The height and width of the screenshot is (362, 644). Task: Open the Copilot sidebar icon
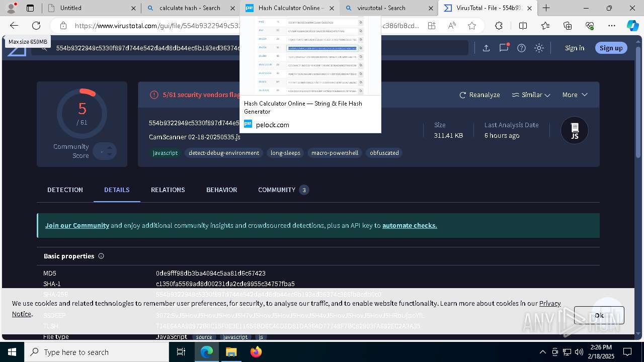[x=632, y=26]
